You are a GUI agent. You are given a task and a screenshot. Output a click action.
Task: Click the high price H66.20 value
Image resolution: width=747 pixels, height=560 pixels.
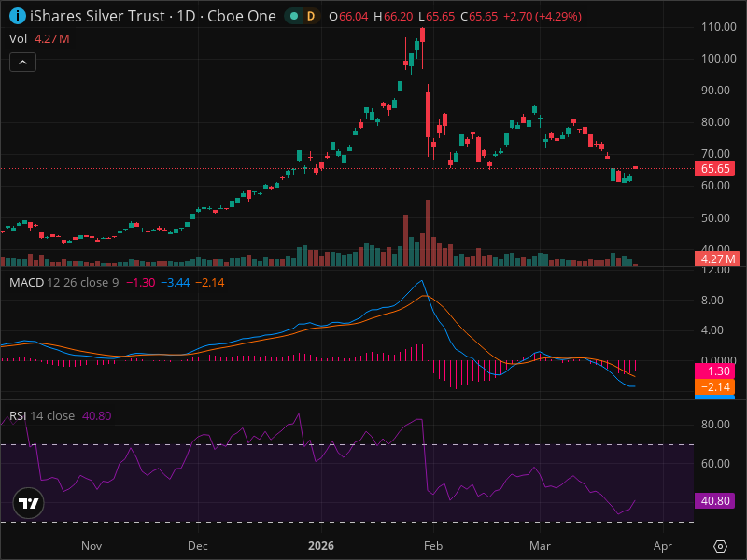coord(393,17)
